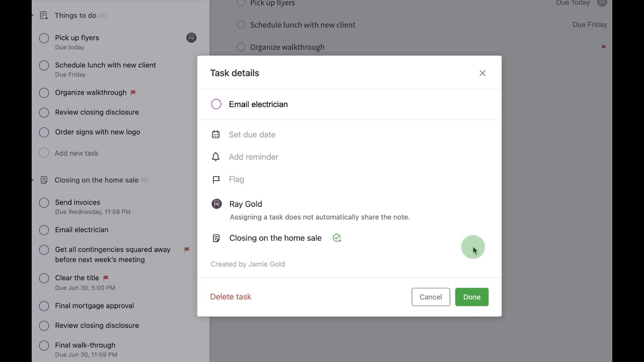Viewport: 644px width, 362px height.
Task: Open Order signs with new logo task
Action: [x=98, y=132]
